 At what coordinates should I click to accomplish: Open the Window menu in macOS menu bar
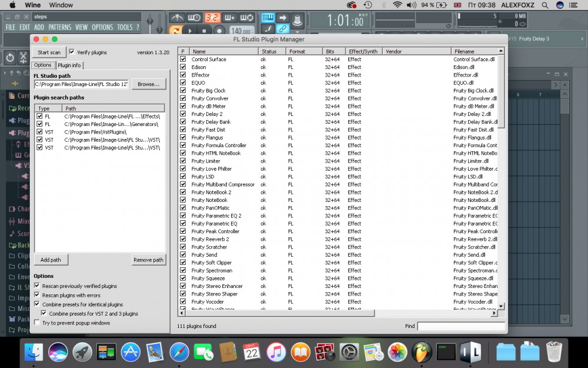coord(61,5)
